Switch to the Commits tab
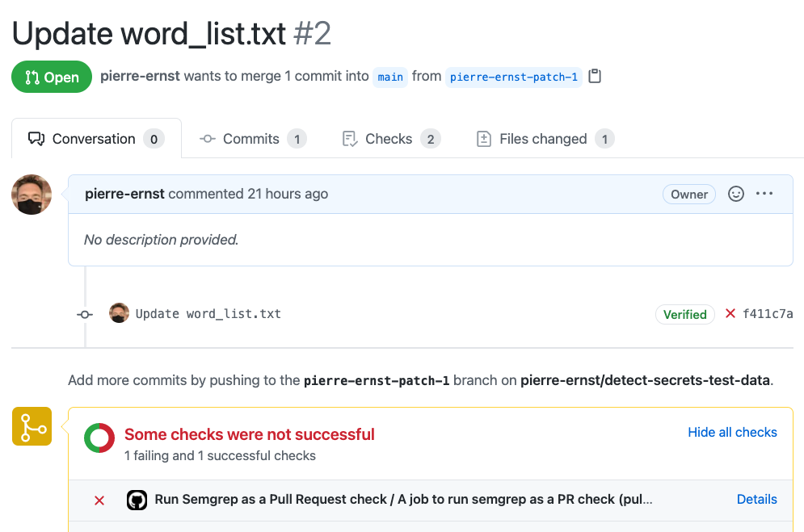The height and width of the screenshot is (532, 804). click(x=252, y=138)
